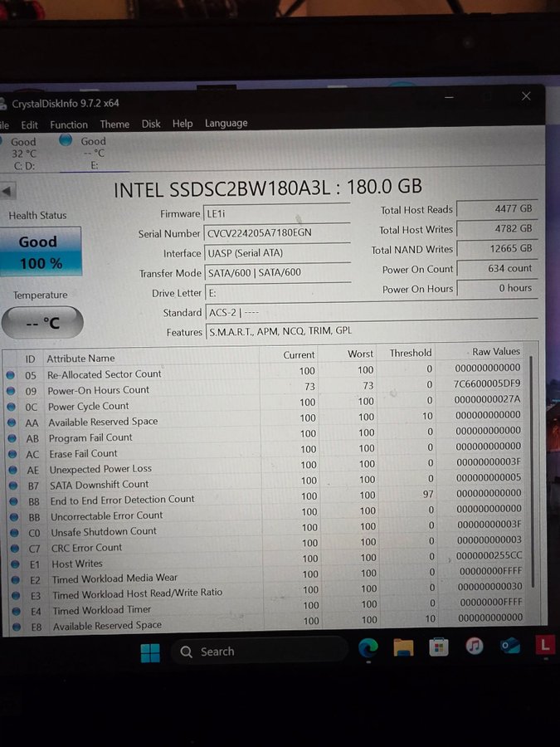This screenshot has height=747, width=560.
Task: Select the E: drive status icon
Action: coord(66,140)
